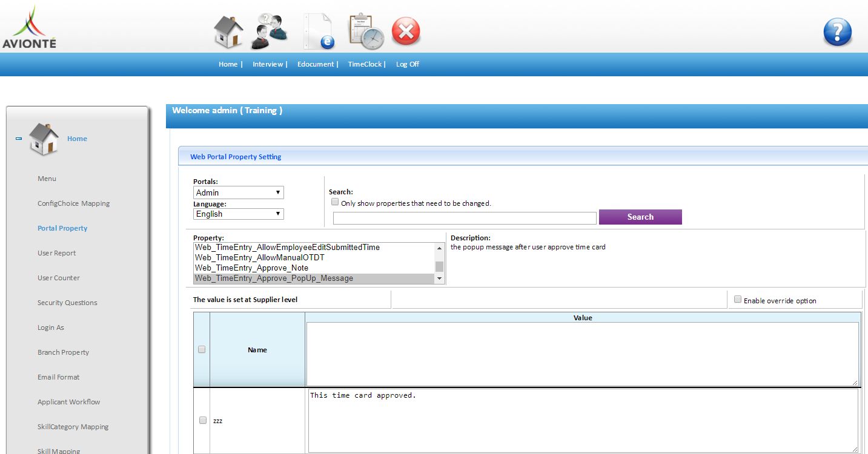Screen dimensions: 868x454
Task: Click the Avionté logo
Action: click(x=29, y=27)
